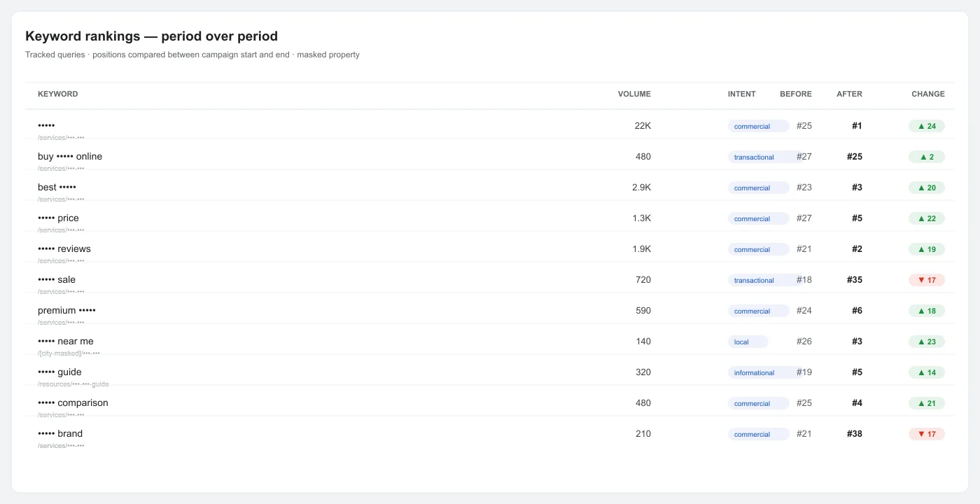980x504 pixels.
Task: Select the '••••• reviews' keyword
Action: click(x=64, y=249)
